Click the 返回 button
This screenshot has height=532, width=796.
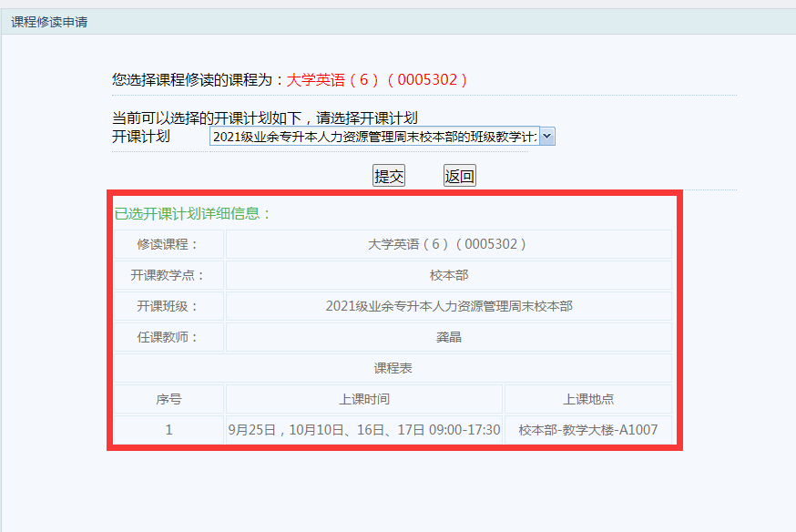pos(460,177)
